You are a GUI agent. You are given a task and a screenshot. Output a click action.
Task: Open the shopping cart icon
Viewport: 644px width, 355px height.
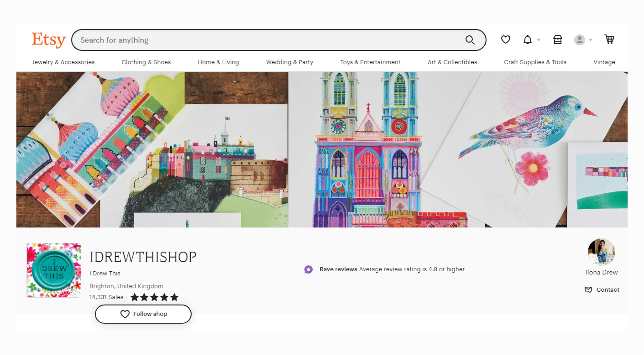pyautogui.click(x=609, y=40)
